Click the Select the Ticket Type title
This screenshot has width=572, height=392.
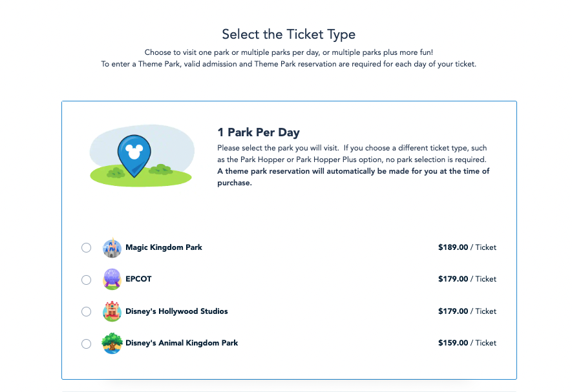289,34
